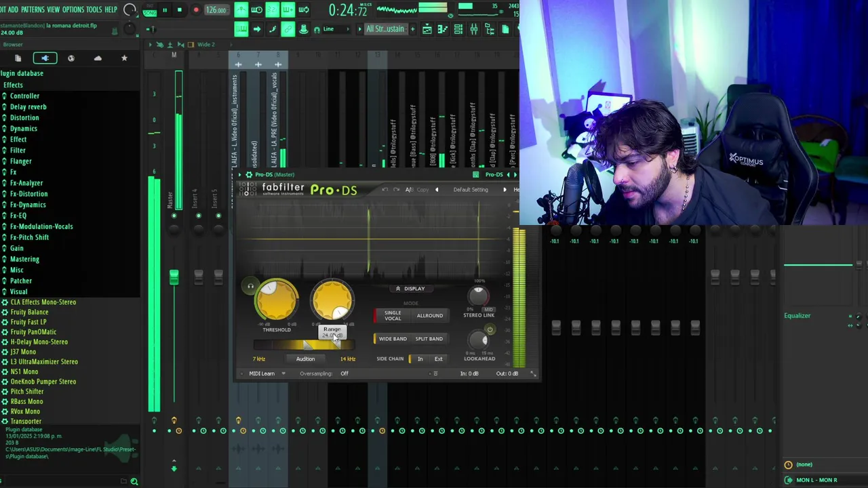Screen dimensions: 868x488
Task: Open the ADD menu
Action: pyautogui.click(x=13, y=9)
